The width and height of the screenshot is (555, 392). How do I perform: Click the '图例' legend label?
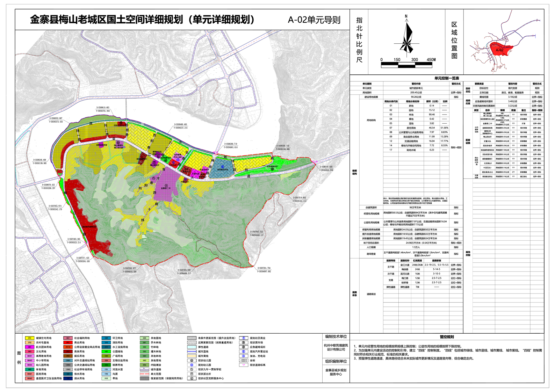tap(19, 358)
